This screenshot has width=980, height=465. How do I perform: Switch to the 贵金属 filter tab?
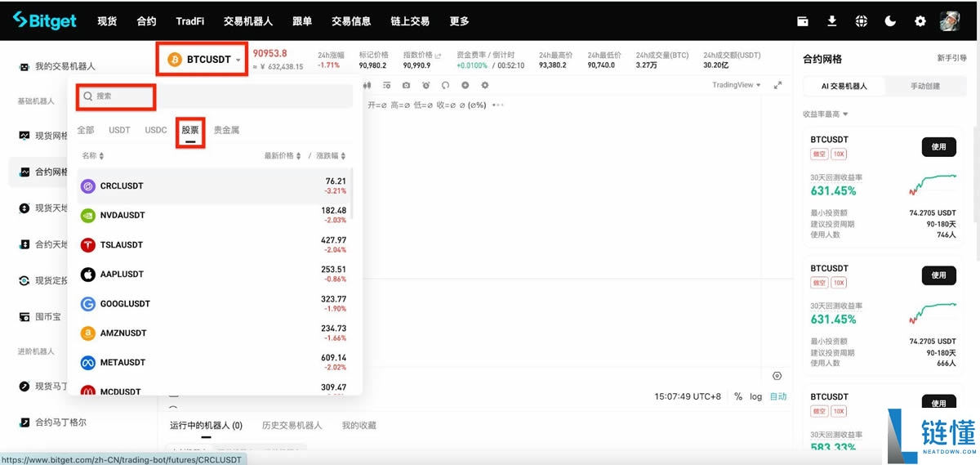click(226, 130)
